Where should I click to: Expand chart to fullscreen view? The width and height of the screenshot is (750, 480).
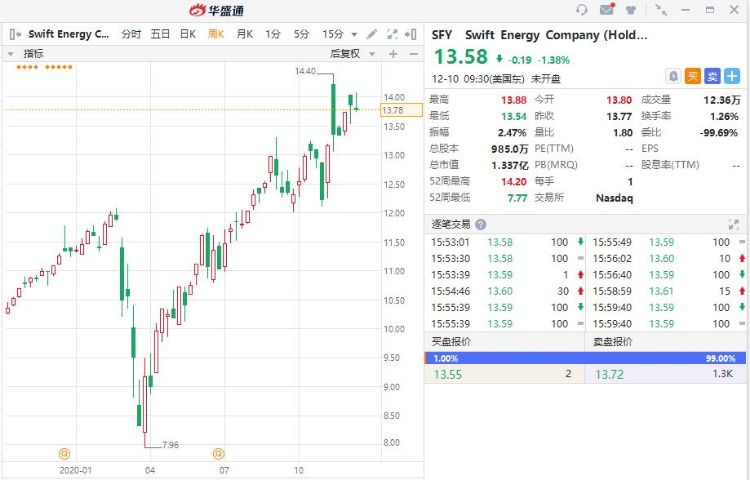pos(392,34)
